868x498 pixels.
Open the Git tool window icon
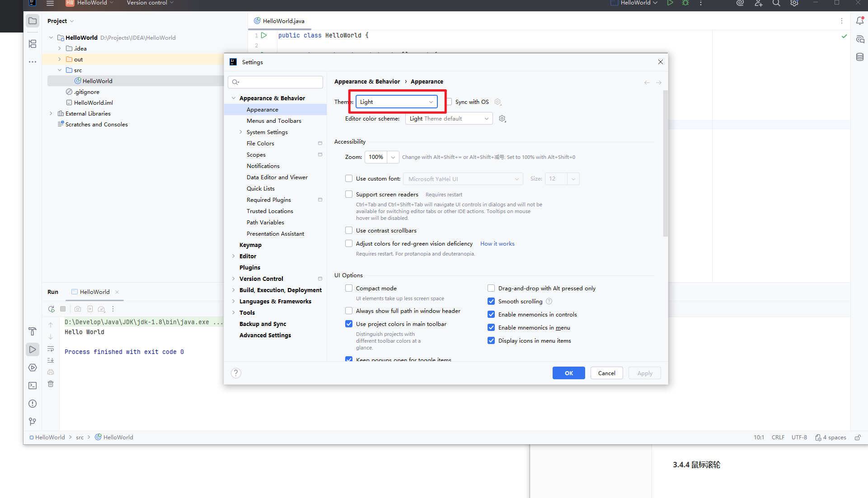33,421
